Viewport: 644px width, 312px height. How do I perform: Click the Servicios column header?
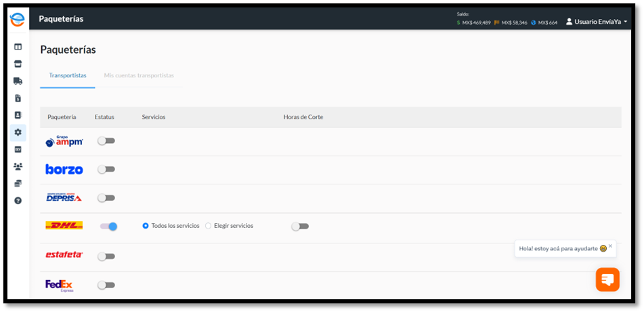coord(154,117)
